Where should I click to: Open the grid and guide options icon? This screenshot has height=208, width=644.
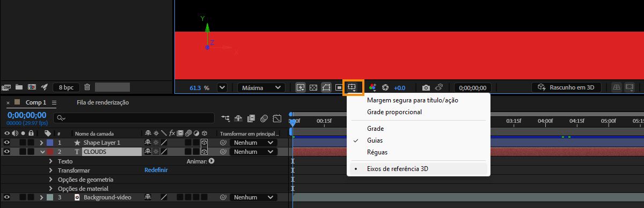pyautogui.click(x=353, y=87)
